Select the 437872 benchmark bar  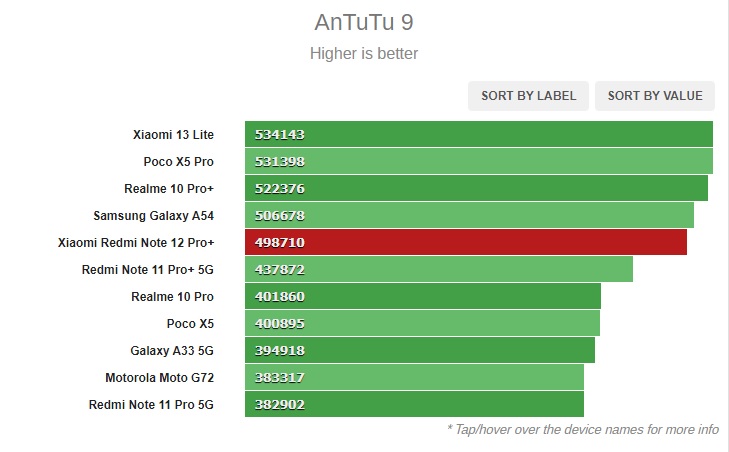[439, 269]
